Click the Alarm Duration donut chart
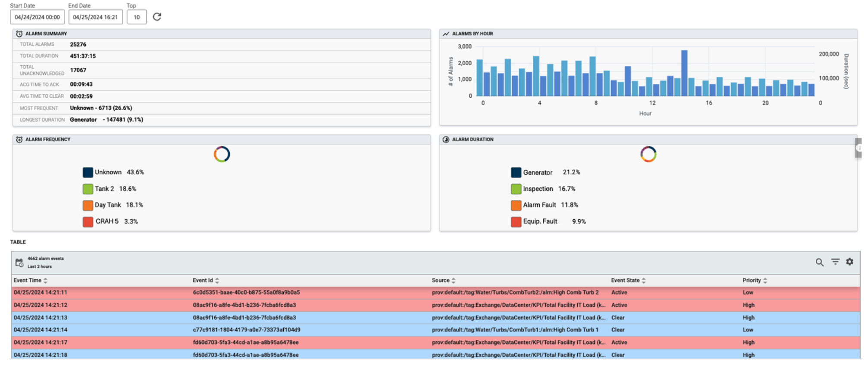Image resolution: width=868 pixels, height=371 pixels. 648,154
